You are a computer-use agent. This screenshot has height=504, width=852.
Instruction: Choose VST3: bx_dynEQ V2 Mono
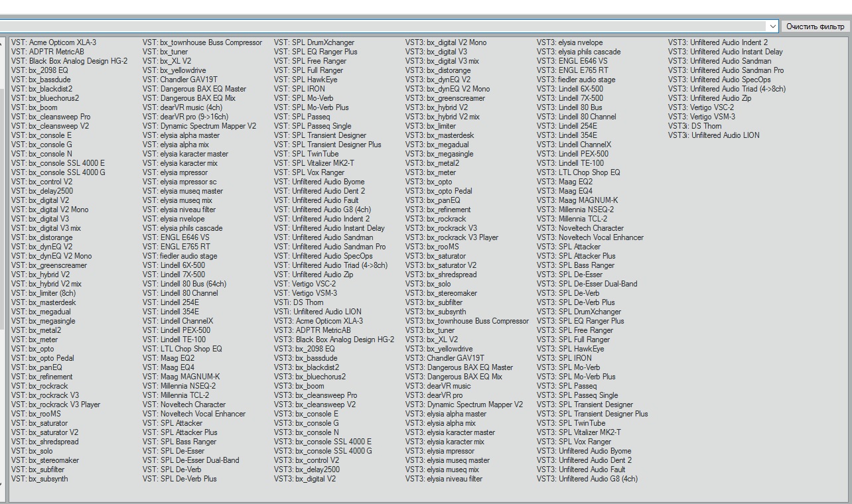[448, 89]
